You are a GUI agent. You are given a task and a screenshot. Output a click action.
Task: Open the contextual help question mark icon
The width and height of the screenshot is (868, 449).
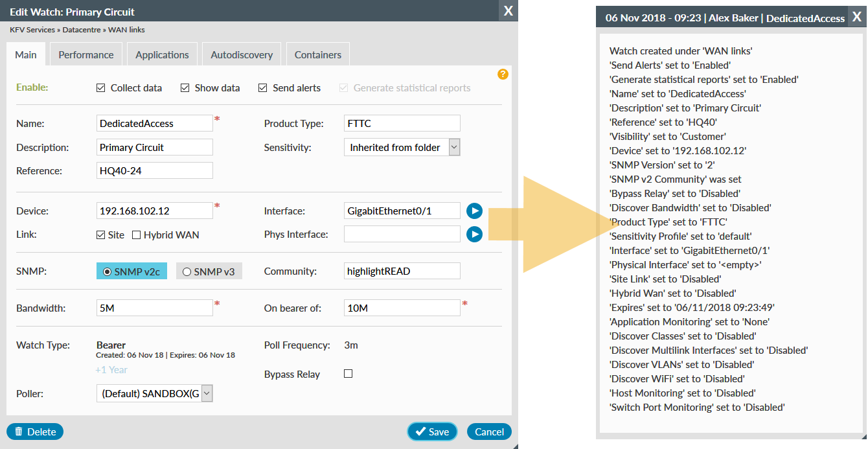[503, 75]
